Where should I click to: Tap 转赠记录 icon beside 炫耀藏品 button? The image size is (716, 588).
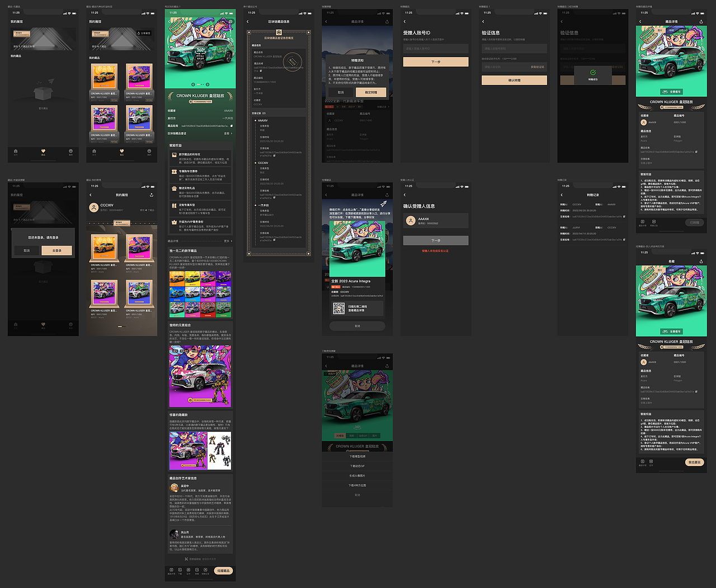click(205, 571)
